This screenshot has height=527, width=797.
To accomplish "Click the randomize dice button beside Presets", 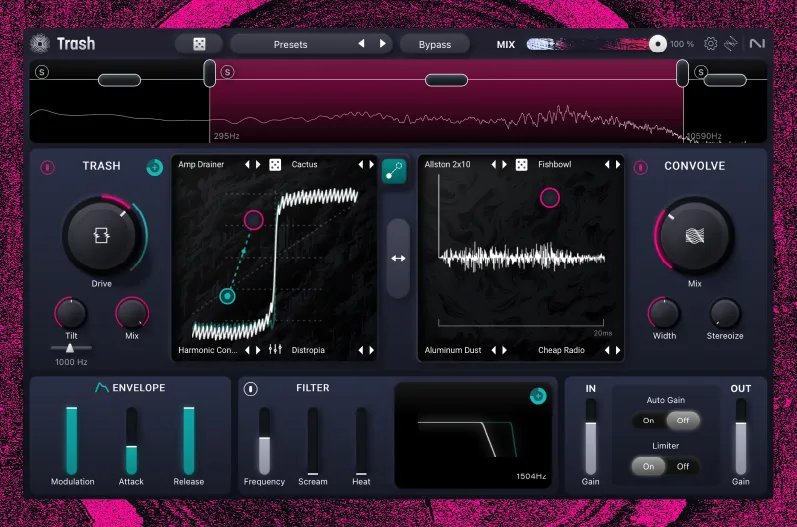I will 199,44.
